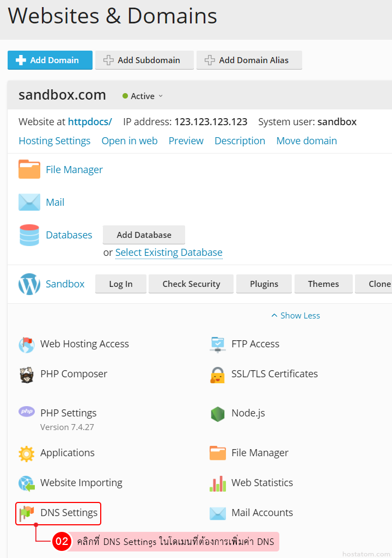Click the Add Subdomain button
The width and height of the screenshot is (392, 558).
click(144, 60)
